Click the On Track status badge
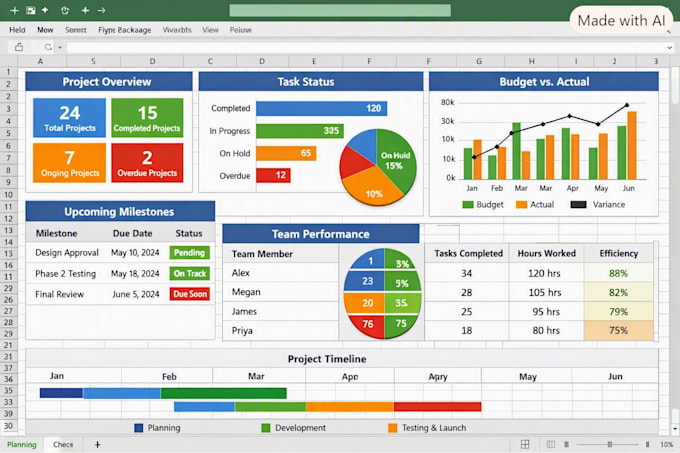Viewport: 680px width, 453px height. coord(190,274)
